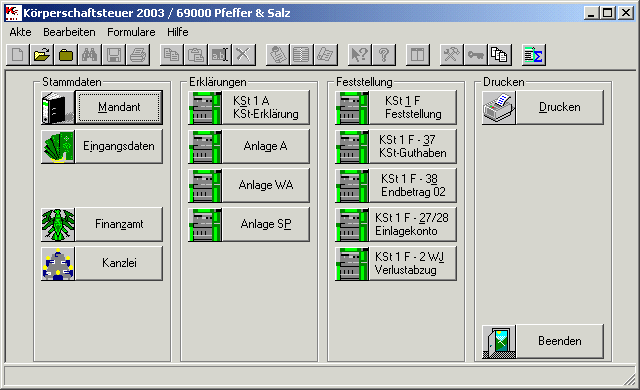Viewport: 640px width, 390px height.
Task: Click the door icon beside Beenden
Action: point(499,342)
